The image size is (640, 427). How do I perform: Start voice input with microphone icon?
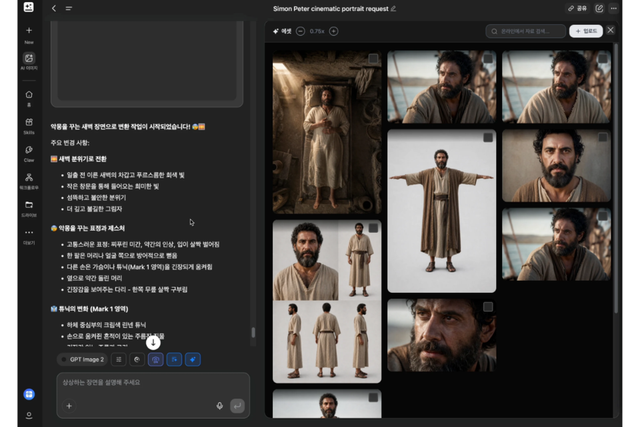point(220,406)
